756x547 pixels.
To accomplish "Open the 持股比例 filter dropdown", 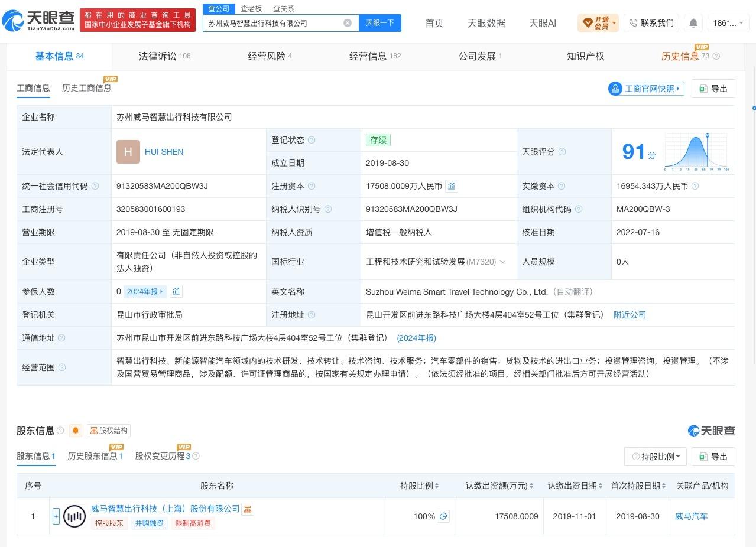I will [656, 457].
